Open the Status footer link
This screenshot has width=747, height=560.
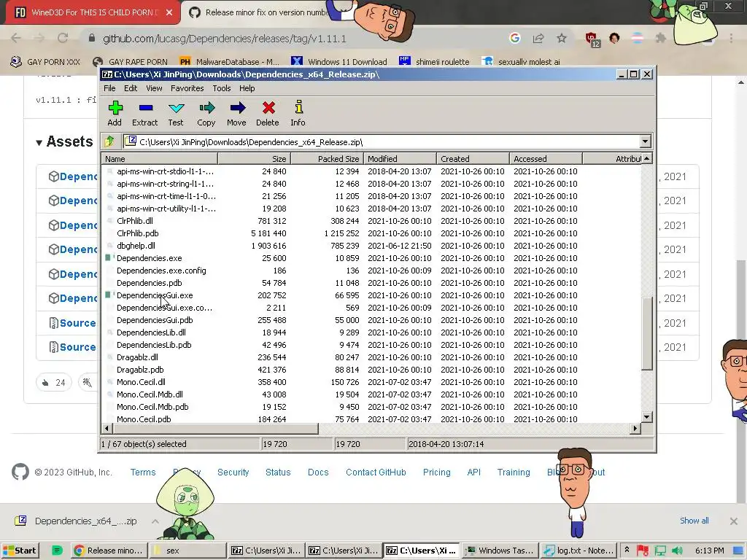pos(278,472)
